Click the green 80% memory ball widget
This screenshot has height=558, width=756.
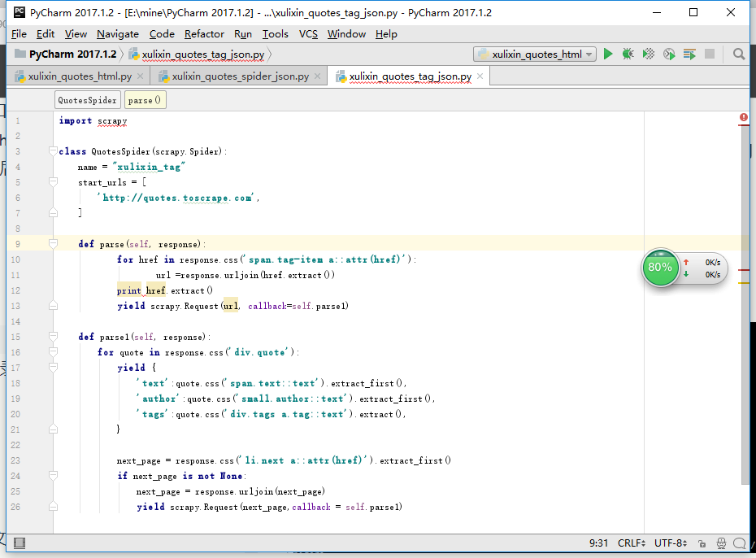[x=660, y=267]
